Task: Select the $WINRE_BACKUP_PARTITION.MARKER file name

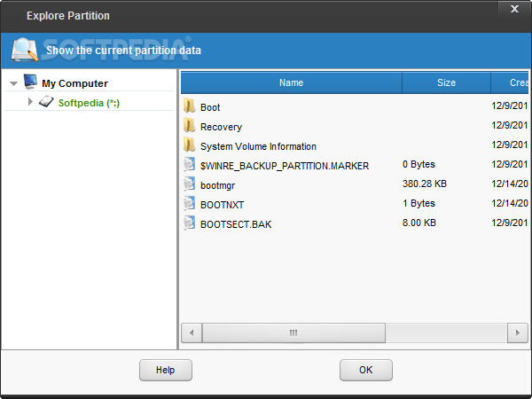Action: [x=285, y=166]
